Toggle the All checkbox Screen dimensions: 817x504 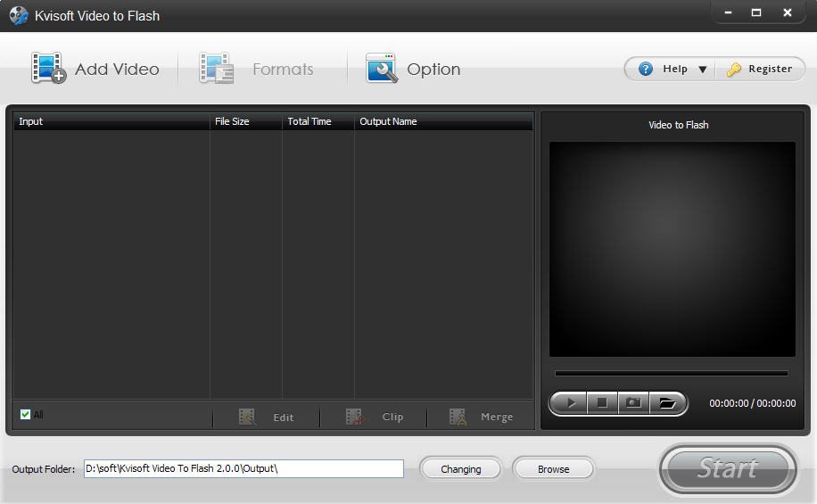coord(25,415)
